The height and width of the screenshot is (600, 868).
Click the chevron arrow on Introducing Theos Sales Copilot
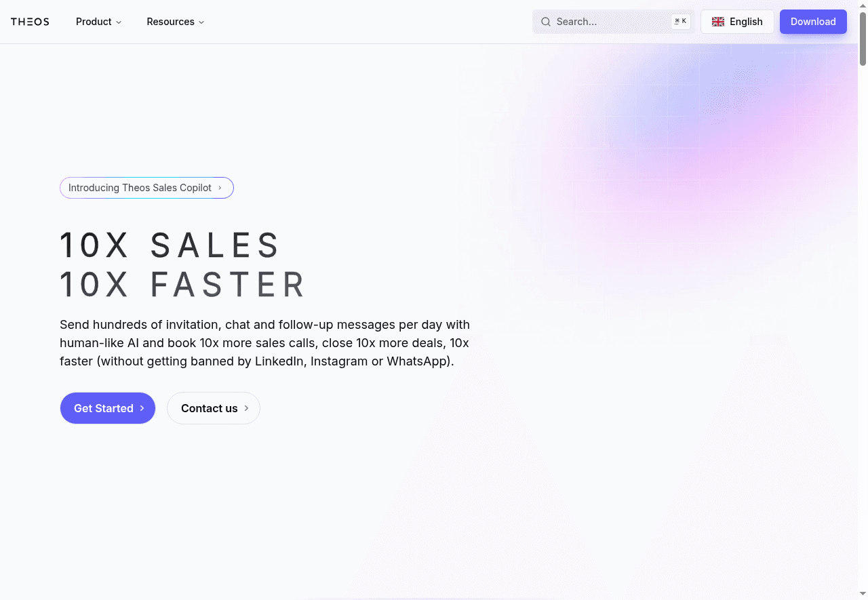220,188
